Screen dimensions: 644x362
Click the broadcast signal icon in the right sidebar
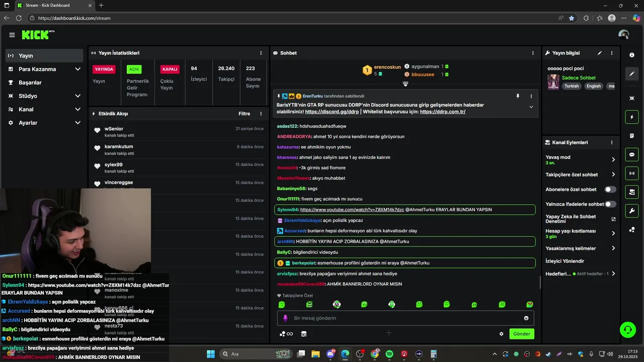(632, 173)
